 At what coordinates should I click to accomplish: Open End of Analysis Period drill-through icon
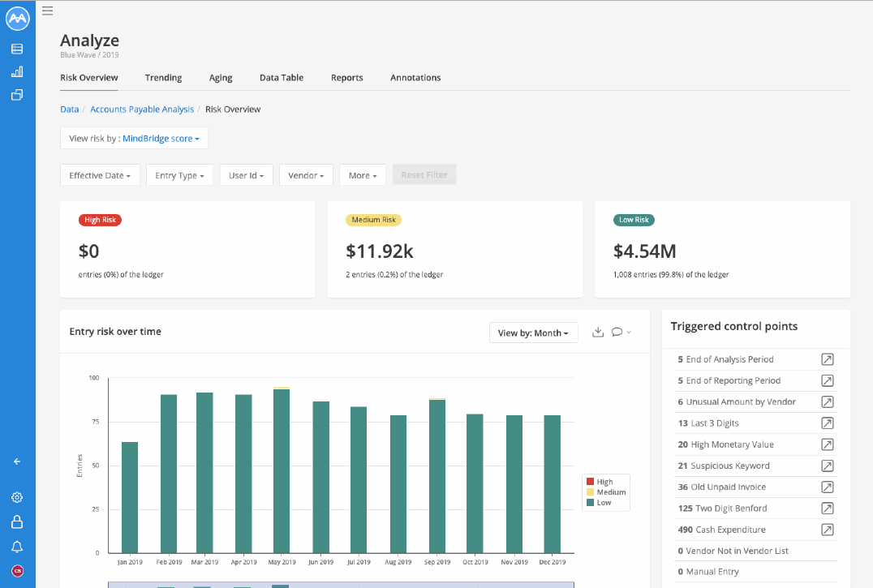pyautogui.click(x=828, y=359)
